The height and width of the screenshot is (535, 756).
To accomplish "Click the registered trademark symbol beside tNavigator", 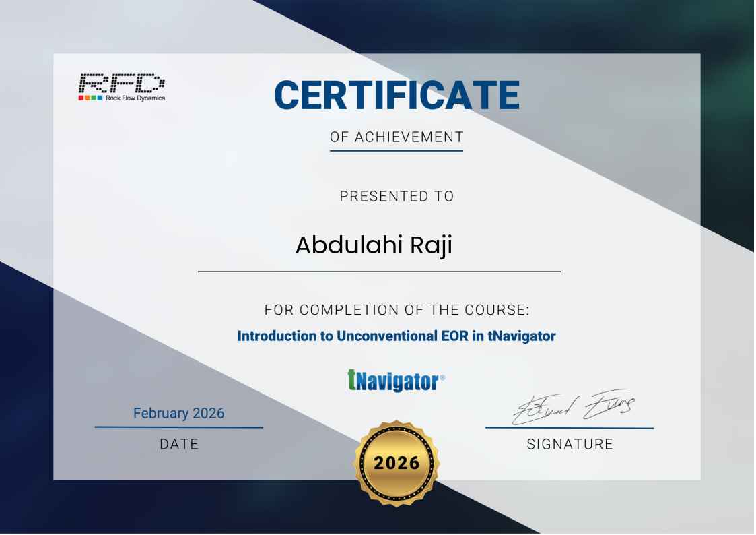I will pyautogui.click(x=442, y=379).
